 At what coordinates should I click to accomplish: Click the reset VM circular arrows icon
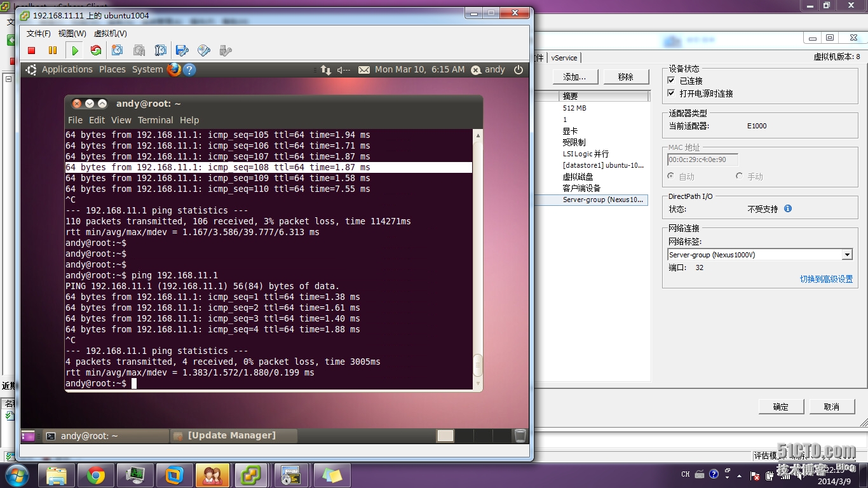96,50
